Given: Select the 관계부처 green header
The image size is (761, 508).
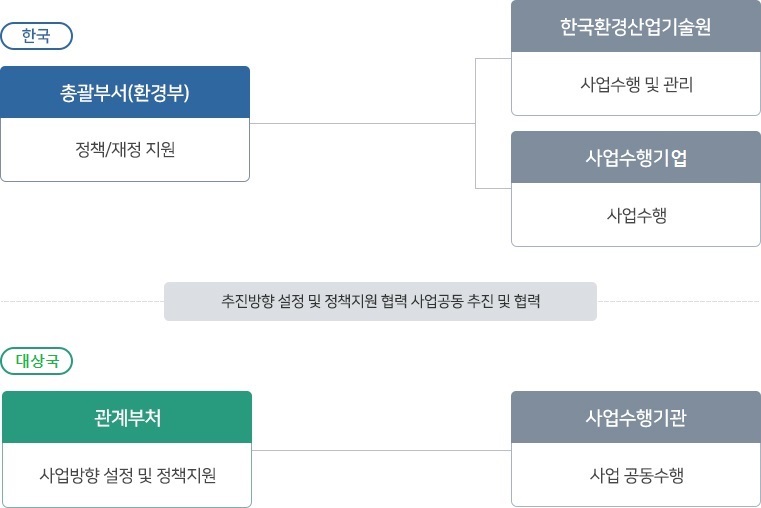Looking at the screenshot, I should click(127, 417).
